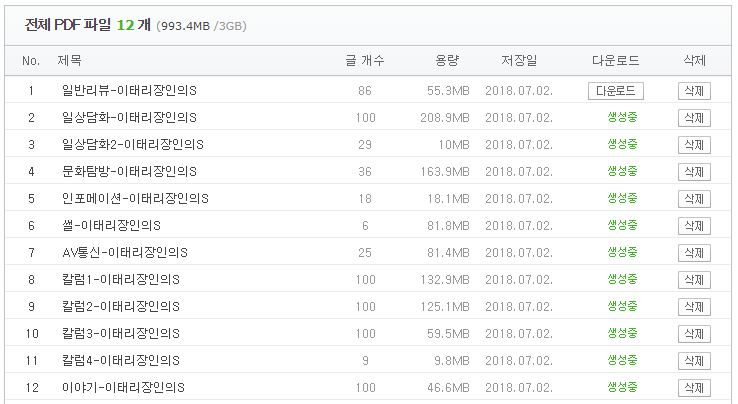Image resolution: width=738 pixels, height=404 pixels.
Task: Select the title 일상담화-이태리장인의S
Action: (x=129, y=118)
